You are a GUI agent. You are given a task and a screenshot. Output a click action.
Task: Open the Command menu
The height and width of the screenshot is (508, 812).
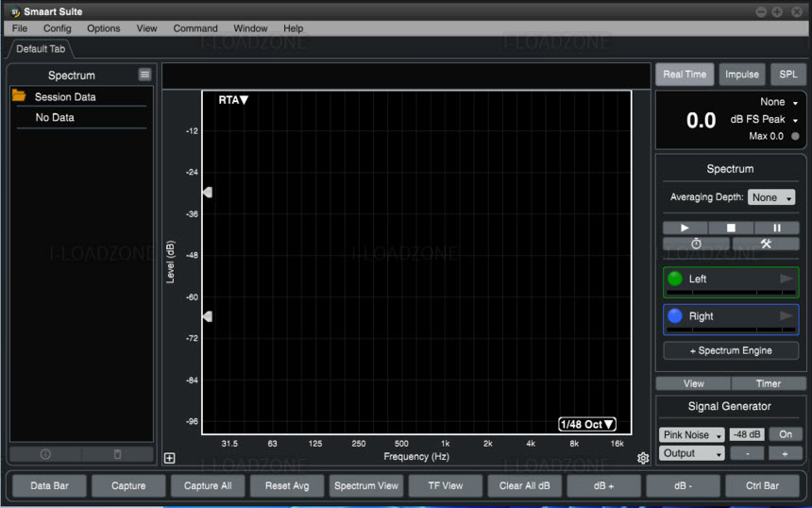pos(195,28)
